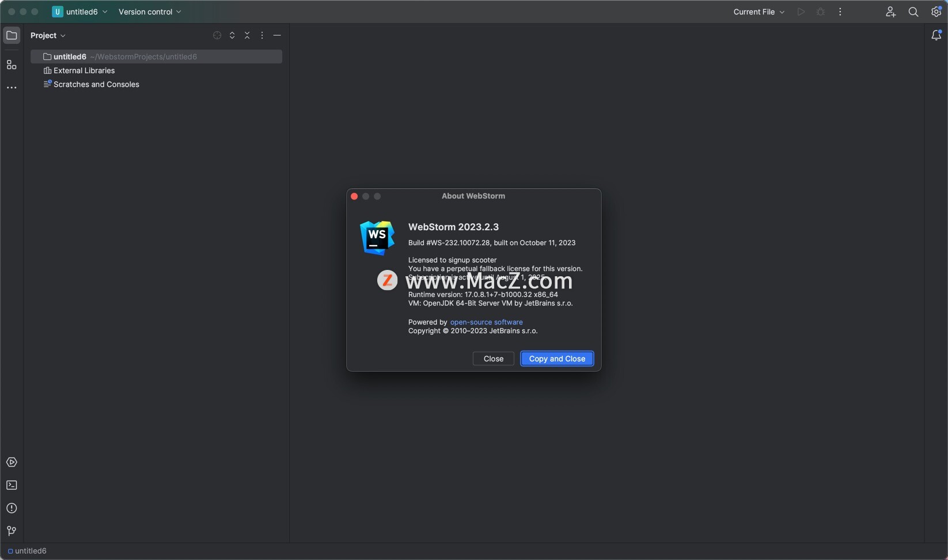Open the Version control menu

[149, 12]
